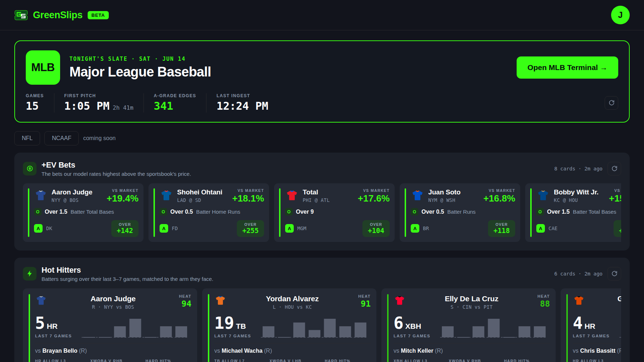Screen dimensions: 644x362
Task: Refresh the Hot Hitters section
Action: pyautogui.click(x=614, y=274)
